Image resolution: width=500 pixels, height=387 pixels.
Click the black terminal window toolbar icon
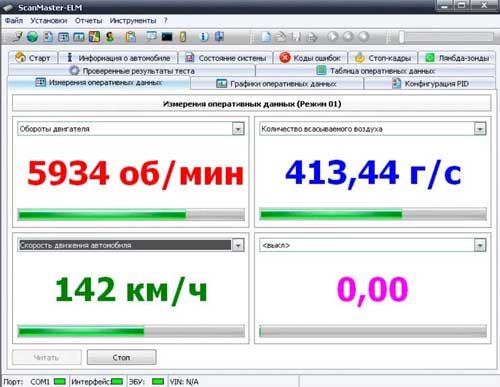[x=167, y=37]
